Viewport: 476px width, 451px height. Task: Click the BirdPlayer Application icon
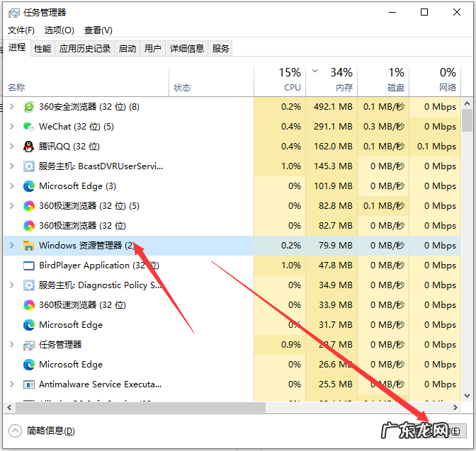click(x=29, y=266)
